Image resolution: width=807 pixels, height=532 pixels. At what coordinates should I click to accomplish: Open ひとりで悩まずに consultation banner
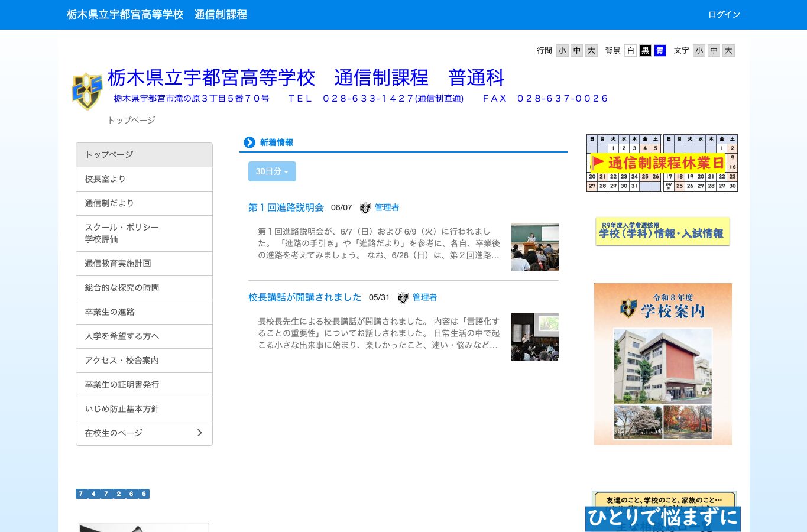[x=663, y=511]
